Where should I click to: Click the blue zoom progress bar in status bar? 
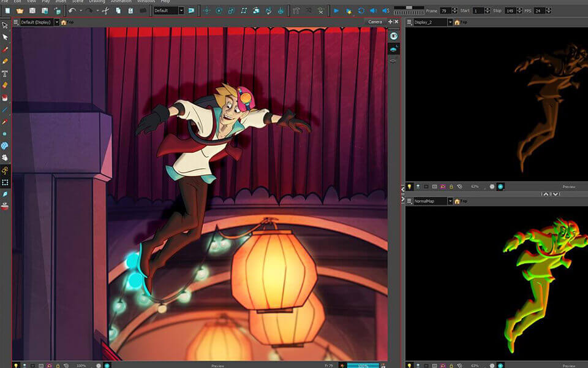click(363, 366)
